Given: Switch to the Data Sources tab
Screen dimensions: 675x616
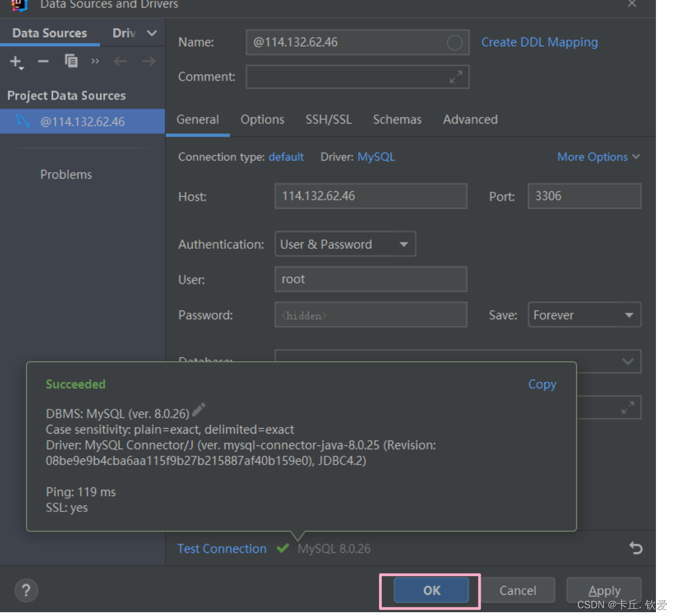Looking at the screenshot, I should (x=50, y=33).
